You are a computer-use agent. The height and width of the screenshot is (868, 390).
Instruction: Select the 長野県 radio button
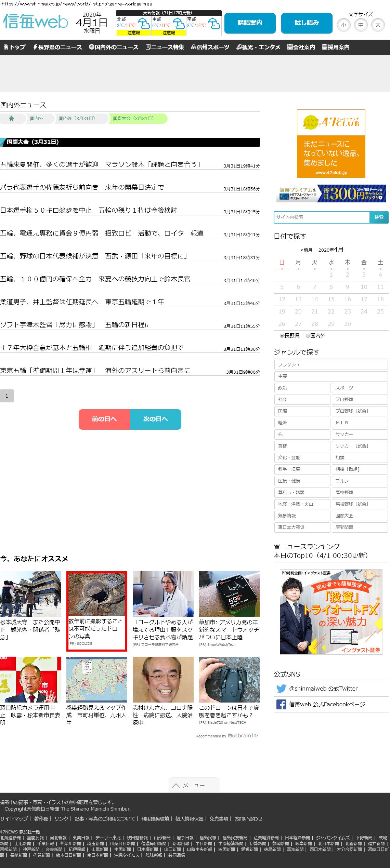282,336
